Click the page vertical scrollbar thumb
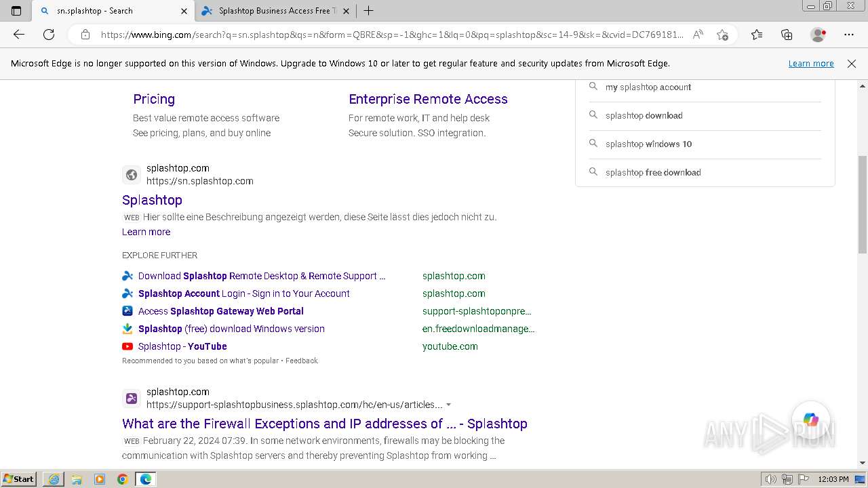 click(863, 205)
